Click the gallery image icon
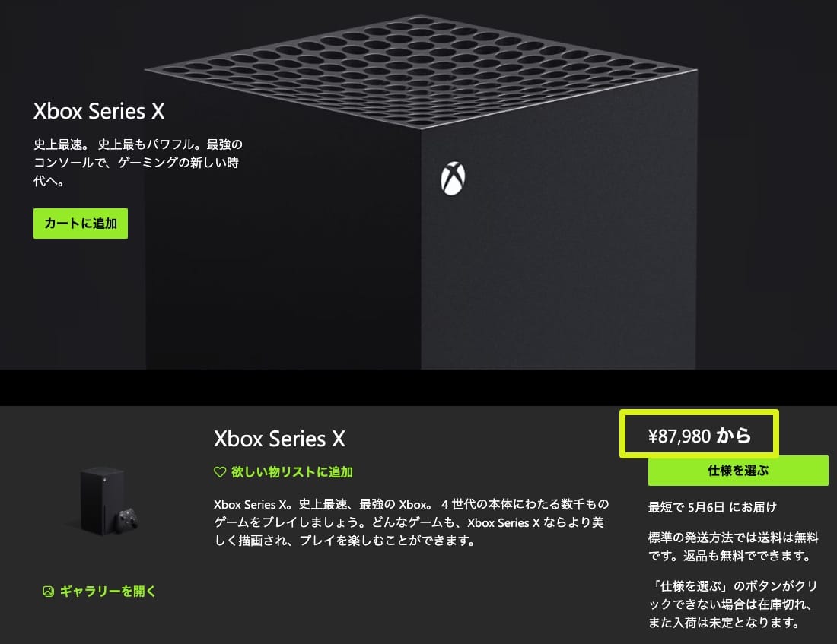 coord(48,592)
